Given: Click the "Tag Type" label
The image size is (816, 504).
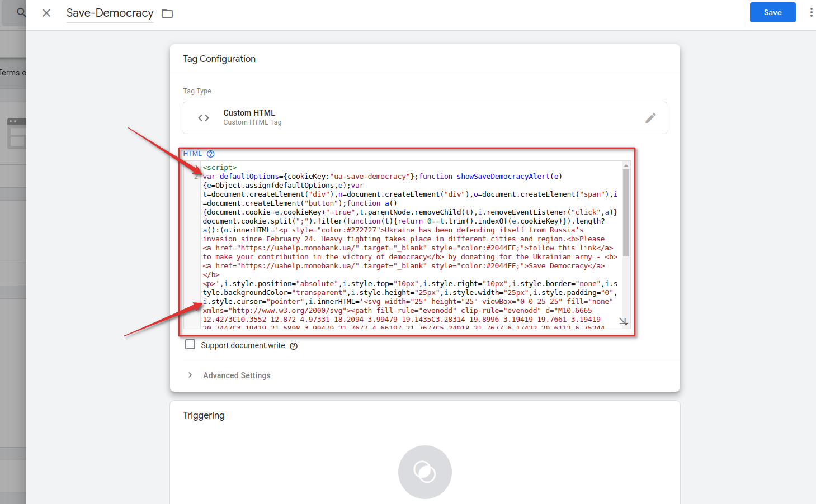Looking at the screenshot, I should click(197, 91).
